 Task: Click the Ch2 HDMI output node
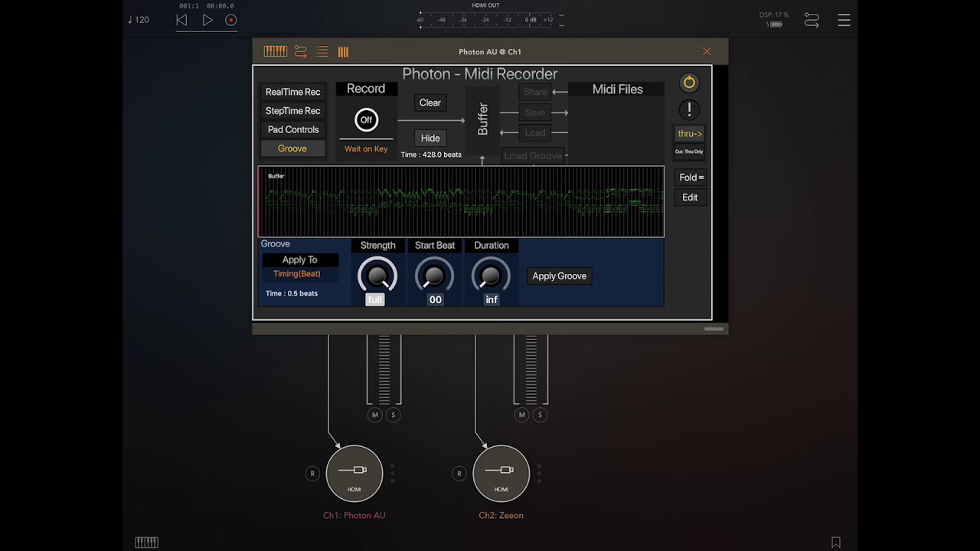click(501, 473)
